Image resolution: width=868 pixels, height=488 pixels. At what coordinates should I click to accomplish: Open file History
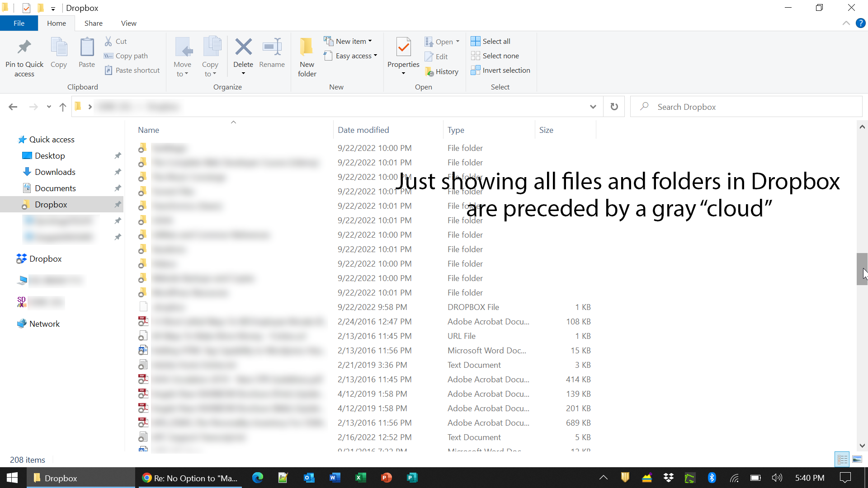click(x=442, y=71)
